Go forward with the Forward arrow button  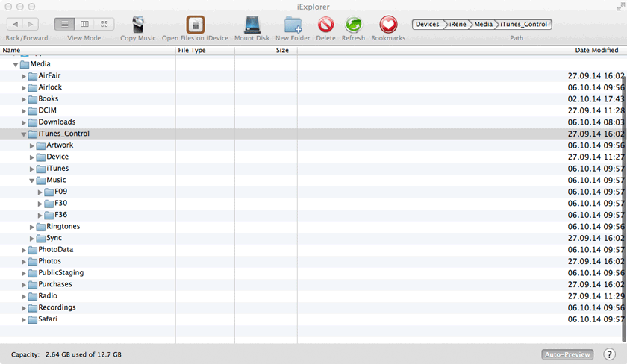(31, 25)
